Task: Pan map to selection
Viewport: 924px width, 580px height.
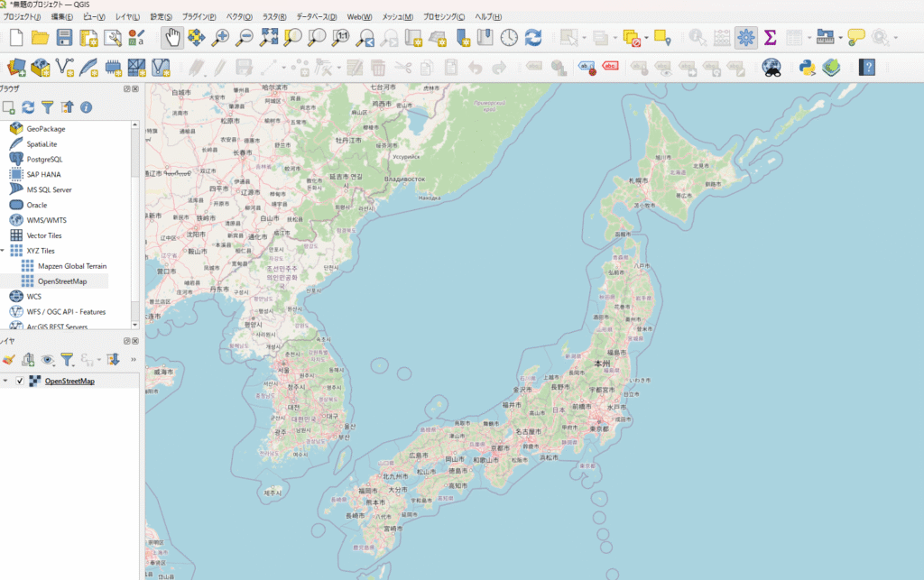Action: click(196, 38)
